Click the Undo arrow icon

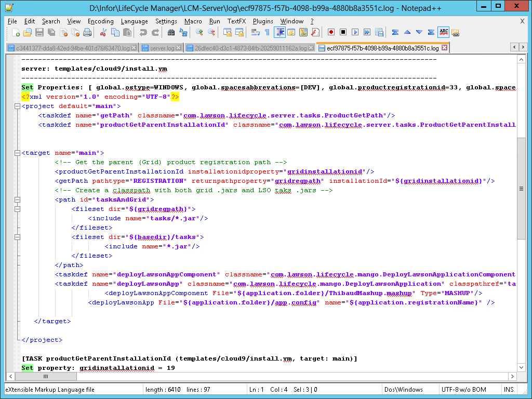pos(143,32)
